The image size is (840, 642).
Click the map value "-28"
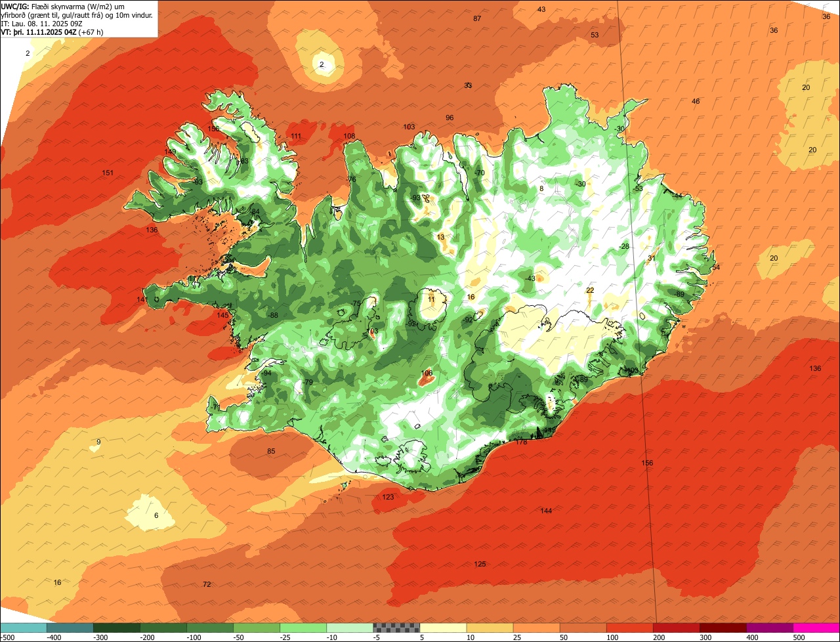click(x=624, y=246)
